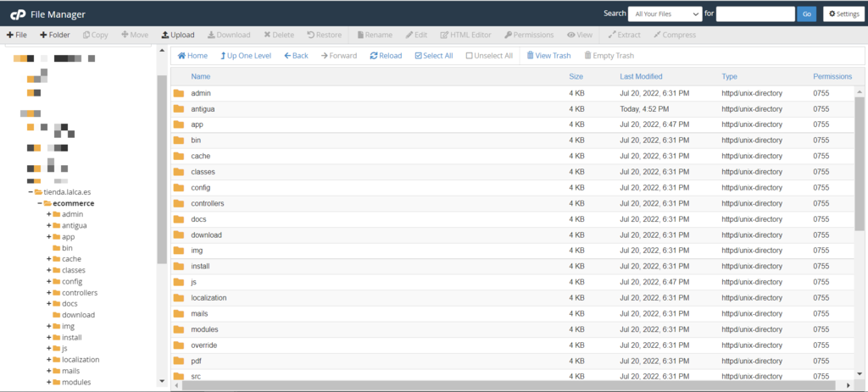
Task: Go Forward in navigation
Action: pyautogui.click(x=339, y=56)
